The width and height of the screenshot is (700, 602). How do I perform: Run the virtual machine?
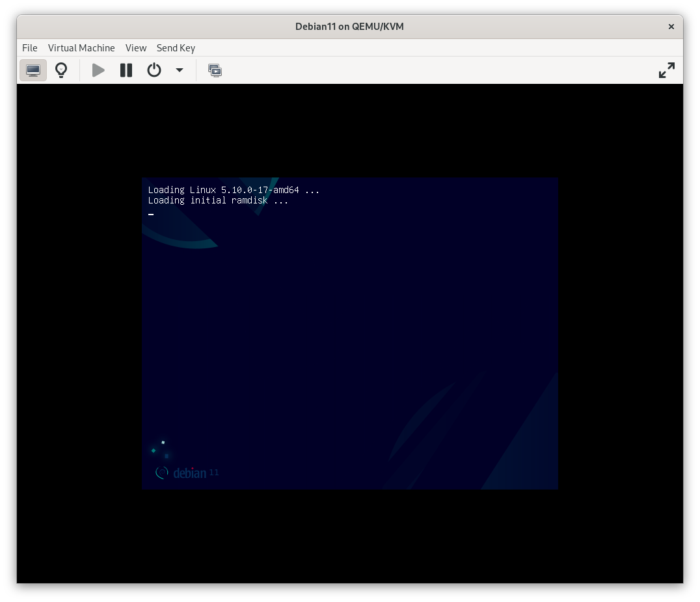click(x=98, y=70)
